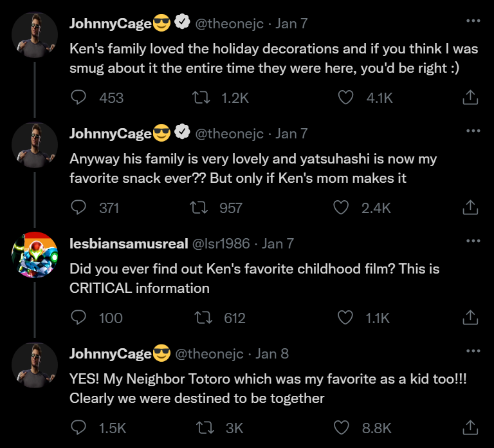This screenshot has width=494, height=448.
Task: Like the holiday decorations tweet
Action: [346, 98]
